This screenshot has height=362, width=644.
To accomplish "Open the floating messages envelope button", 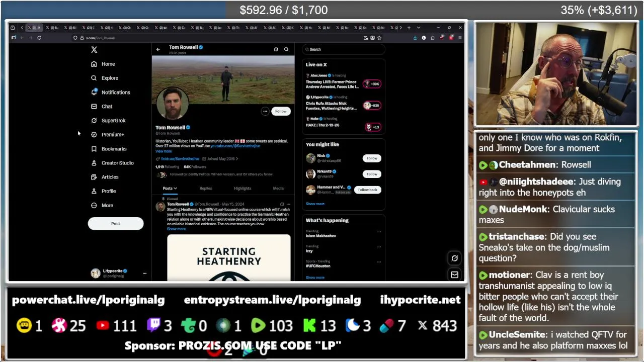I will point(454,275).
